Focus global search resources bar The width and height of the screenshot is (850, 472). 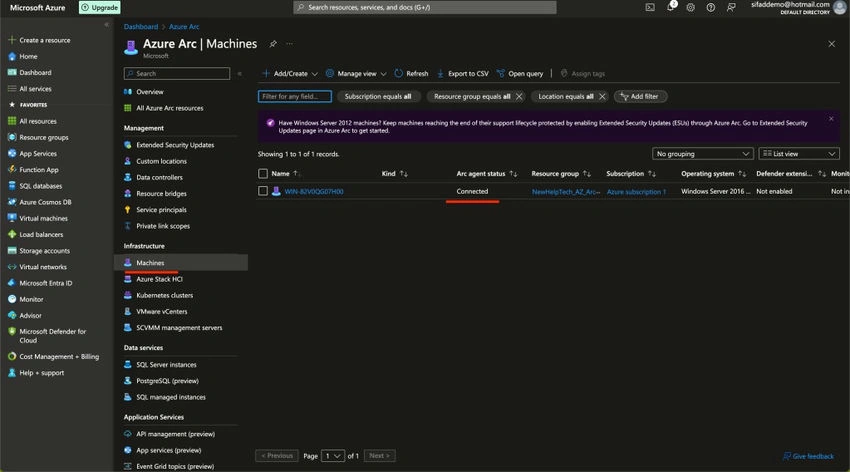coord(424,8)
